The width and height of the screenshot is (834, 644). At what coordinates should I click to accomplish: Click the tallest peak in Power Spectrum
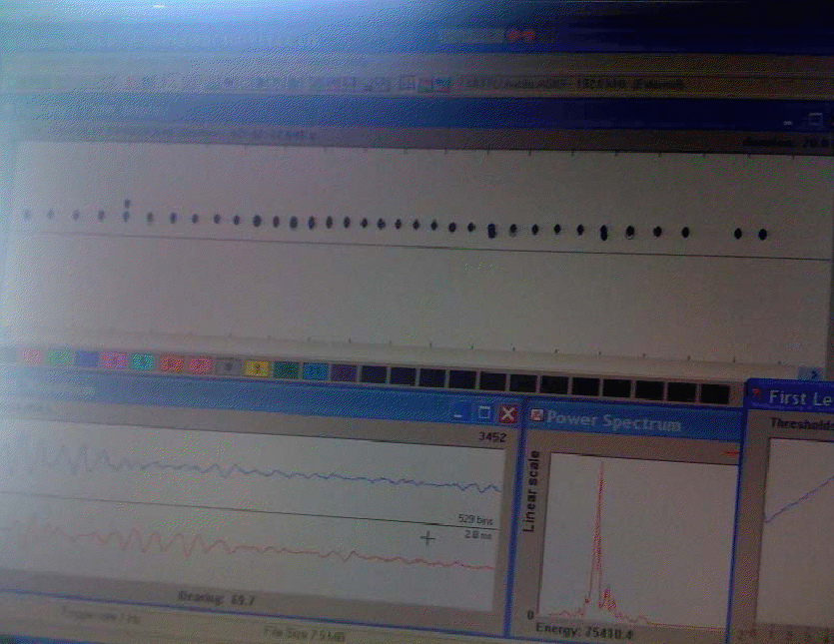tap(601, 474)
